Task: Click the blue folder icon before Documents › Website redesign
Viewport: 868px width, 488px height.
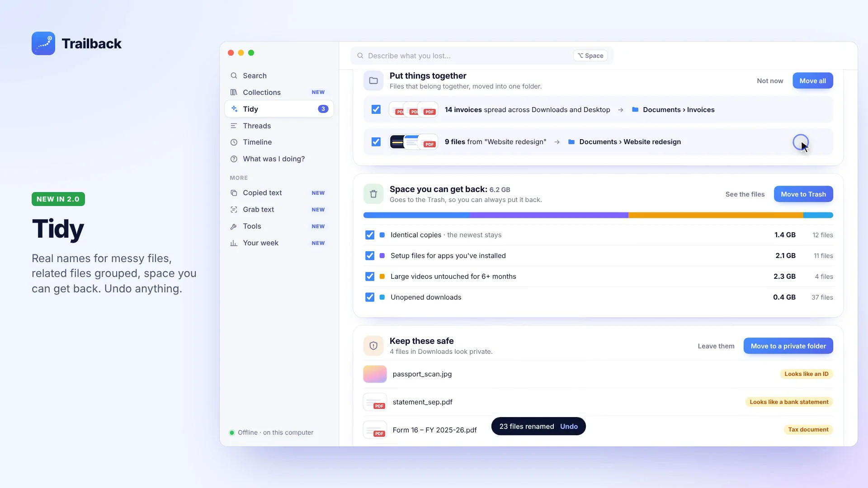Action: coord(571,142)
